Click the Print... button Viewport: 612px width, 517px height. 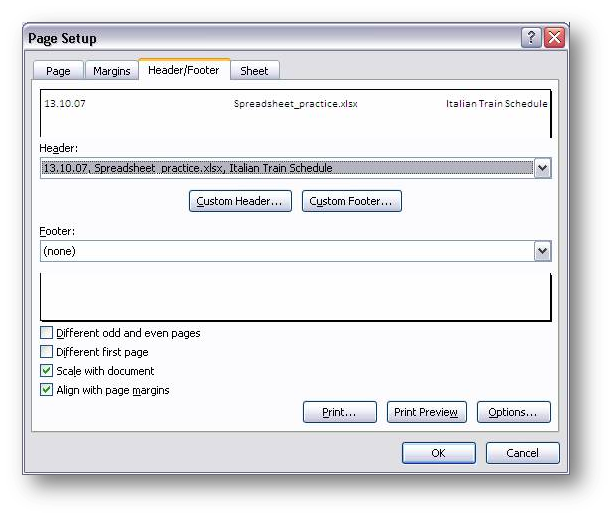[339, 412]
